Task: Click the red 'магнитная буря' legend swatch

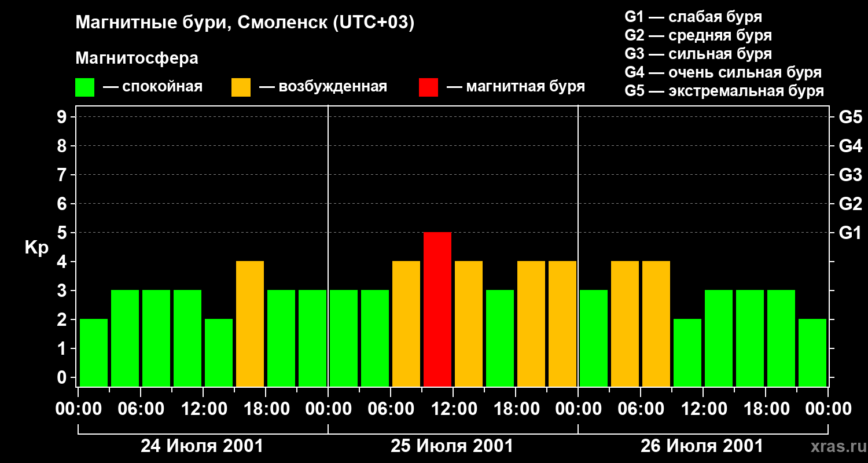Action: (429, 87)
